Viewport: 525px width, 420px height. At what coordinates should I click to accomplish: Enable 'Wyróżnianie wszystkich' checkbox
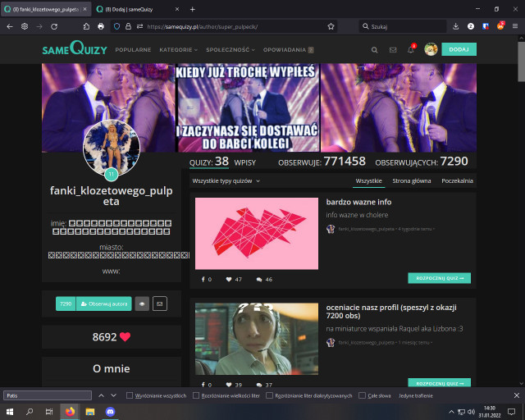[x=130, y=395]
